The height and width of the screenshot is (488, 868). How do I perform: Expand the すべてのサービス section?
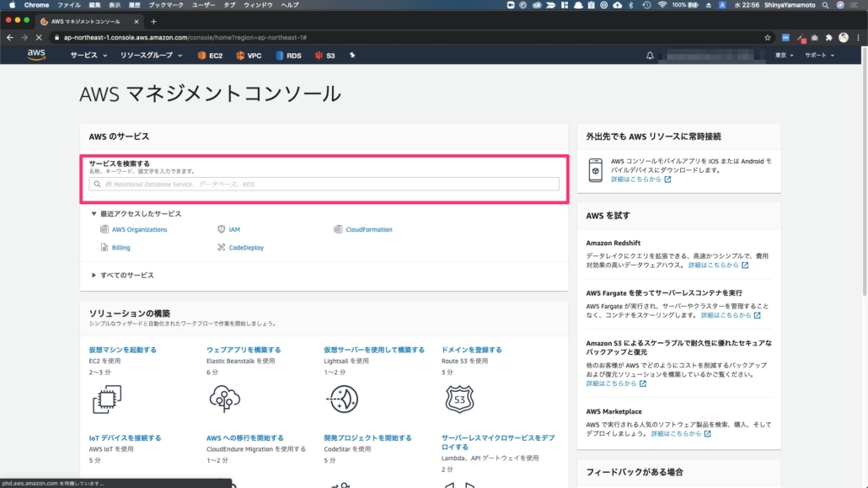pyautogui.click(x=126, y=275)
